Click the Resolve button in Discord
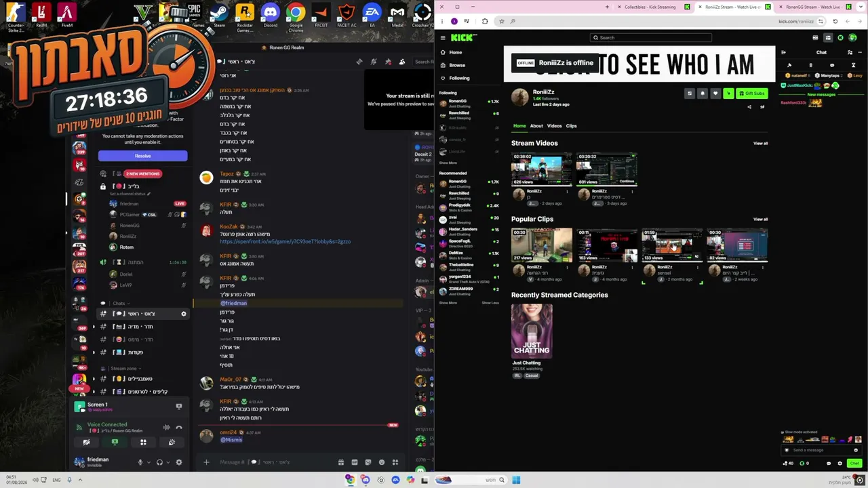Viewport: 868px width, 488px height. 142,156
